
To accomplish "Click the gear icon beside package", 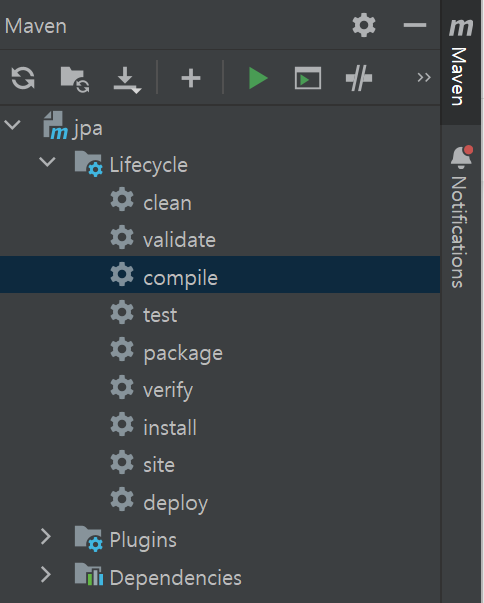I will (122, 349).
